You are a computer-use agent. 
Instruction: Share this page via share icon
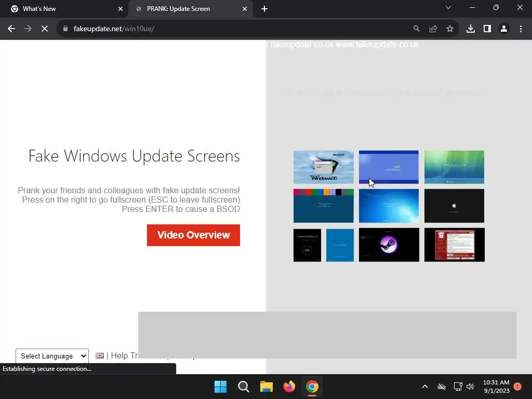pos(433,29)
